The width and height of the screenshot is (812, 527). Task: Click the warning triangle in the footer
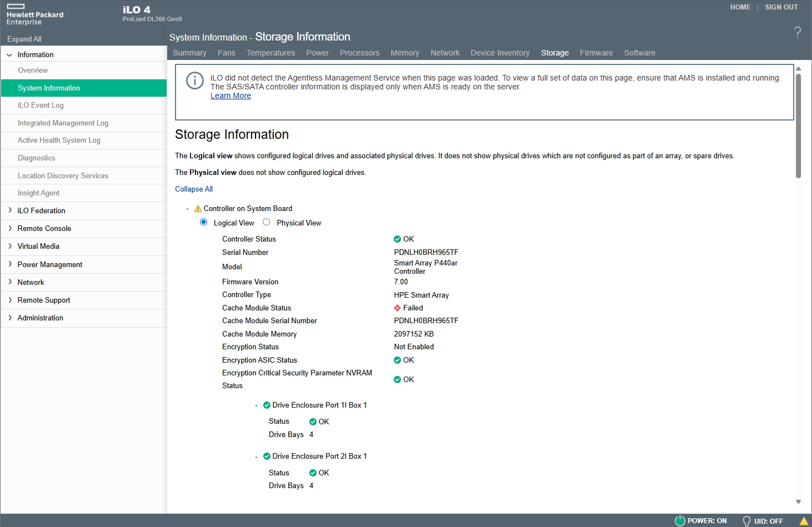804,521
